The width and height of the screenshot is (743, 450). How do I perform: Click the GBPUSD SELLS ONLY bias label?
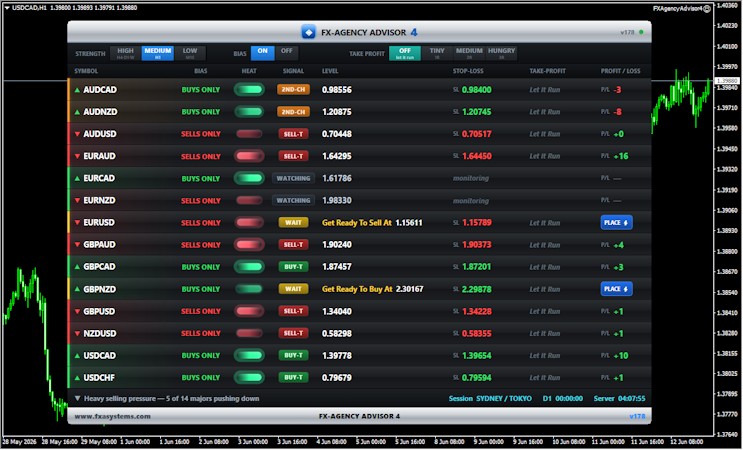(201, 311)
